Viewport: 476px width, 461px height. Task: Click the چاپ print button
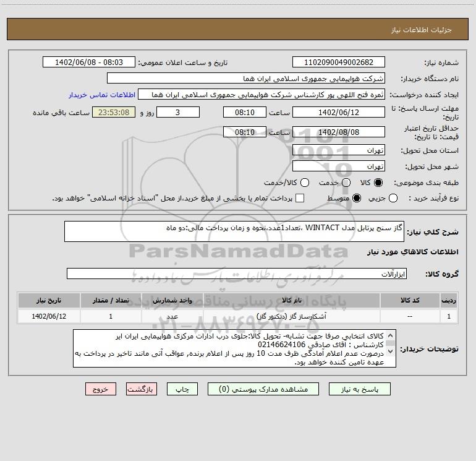tap(182, 389)
